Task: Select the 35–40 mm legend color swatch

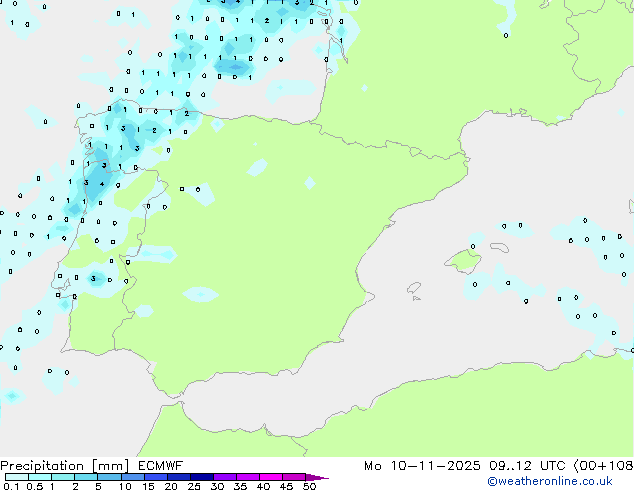Action: 248,477
